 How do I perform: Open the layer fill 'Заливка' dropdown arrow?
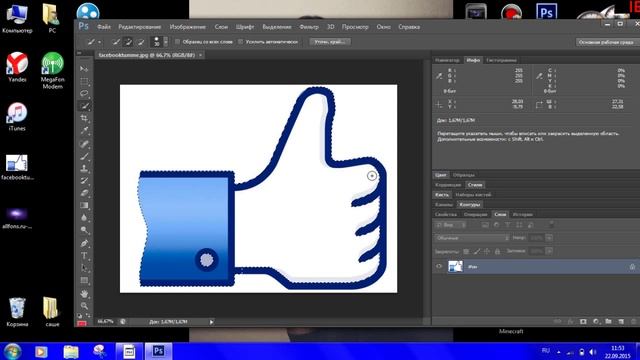(x=549, y=251)
